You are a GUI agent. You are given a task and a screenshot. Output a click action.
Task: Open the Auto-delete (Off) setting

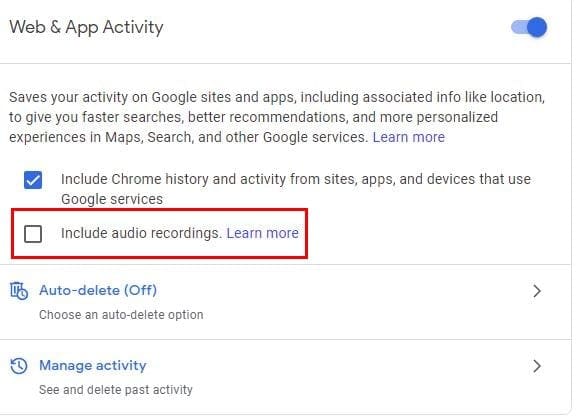click(98, 290)
